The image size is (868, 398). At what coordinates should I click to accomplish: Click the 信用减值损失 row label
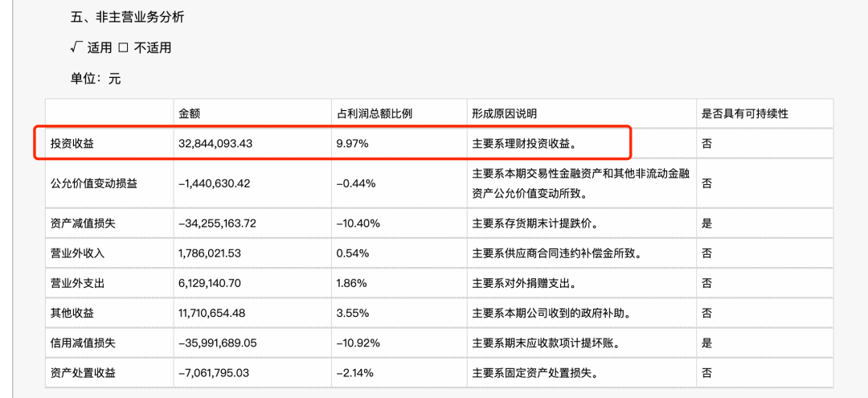pyautogui.click(x=83, y=343)
